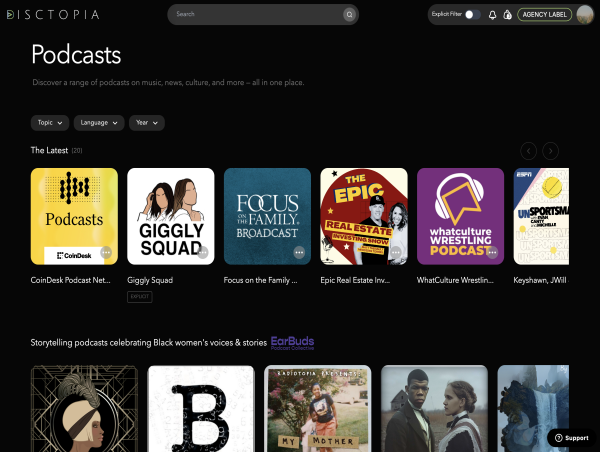Open WhatCulture Wrestling Podcast cover art
Screen dimensions: 600x452
[x=460, y=216]
